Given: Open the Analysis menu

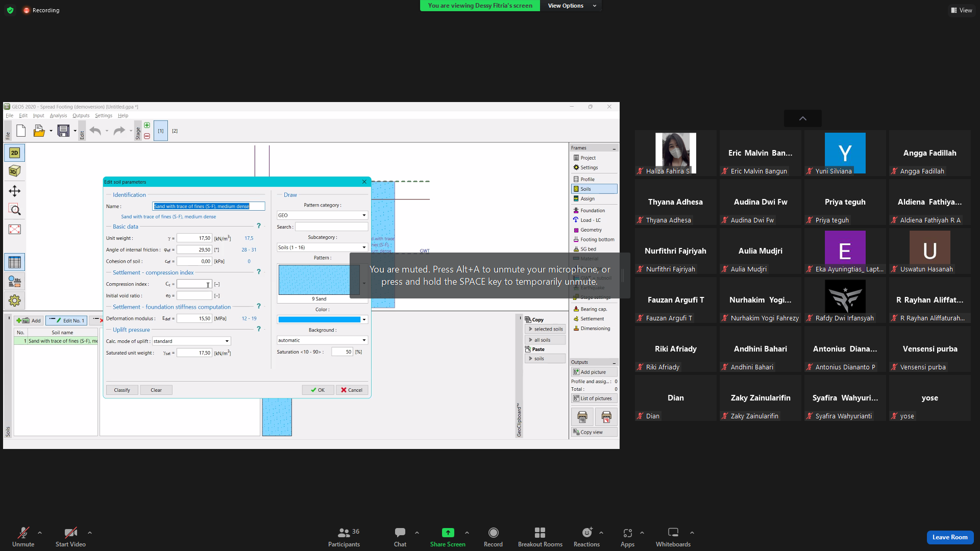Looking at the screenshot, I should point(58,116).
